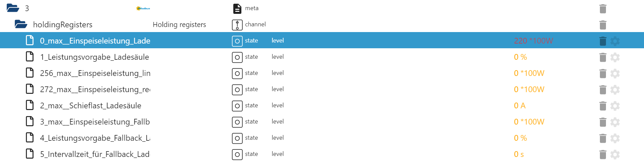Click the 0 % value of 1_Leistungsvorgabe_Ladesäule
The image size is (644, 163).
(x=520, y=57)
